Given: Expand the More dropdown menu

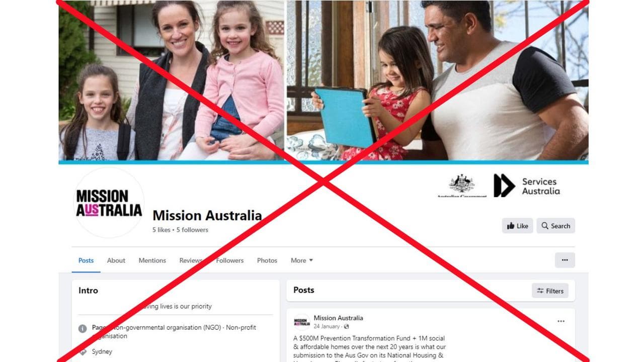Looking at the screenshot, I should click(x=302, y=260).
